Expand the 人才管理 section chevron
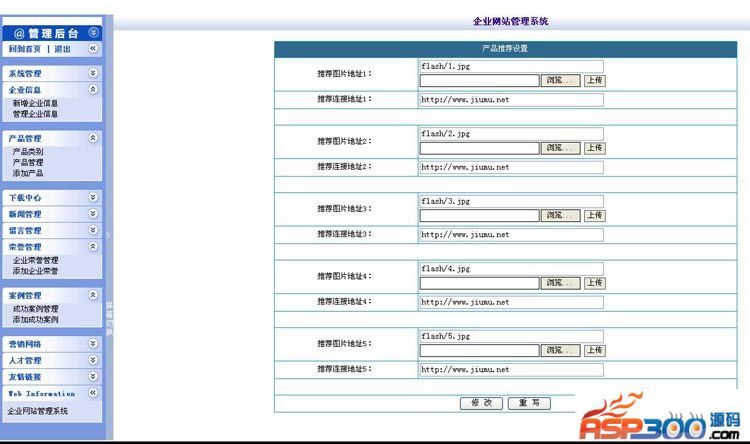 93,360
